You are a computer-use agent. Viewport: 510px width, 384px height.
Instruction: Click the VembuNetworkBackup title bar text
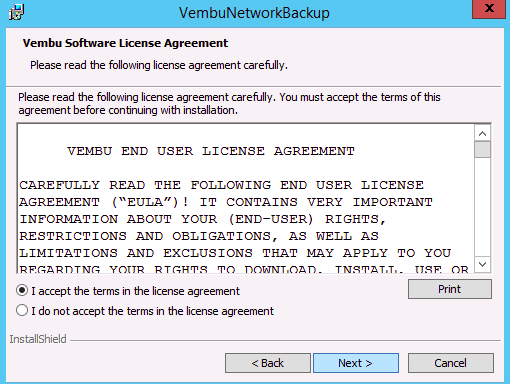tap(254, 13)
